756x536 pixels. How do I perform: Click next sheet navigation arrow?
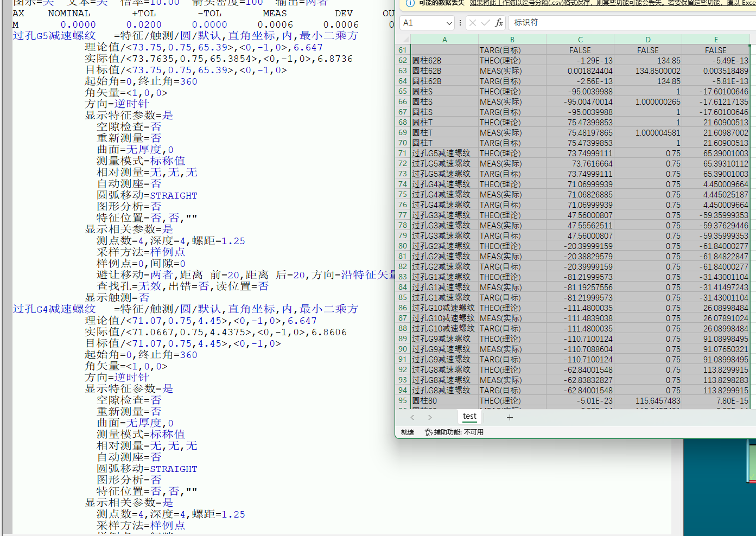click(x=430, y=417)
